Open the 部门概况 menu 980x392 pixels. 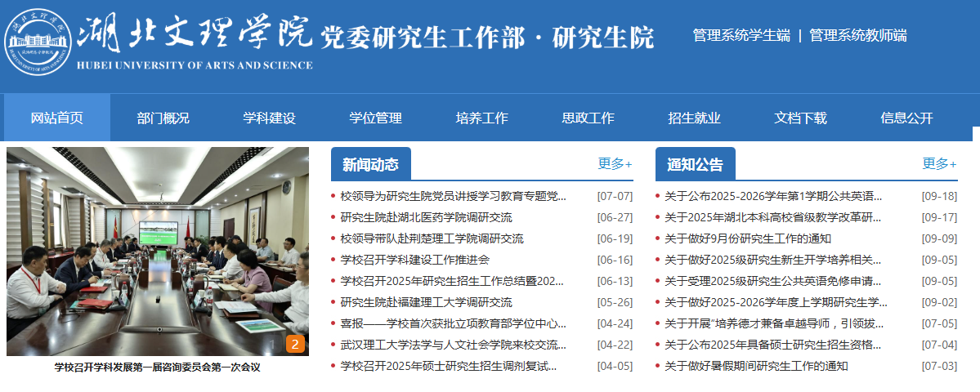163,118
